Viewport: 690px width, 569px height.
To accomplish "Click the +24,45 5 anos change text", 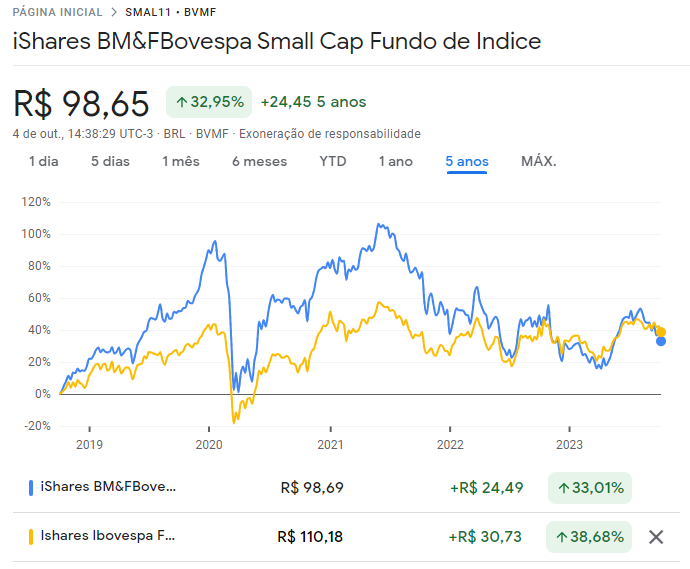I will (313, 102).
